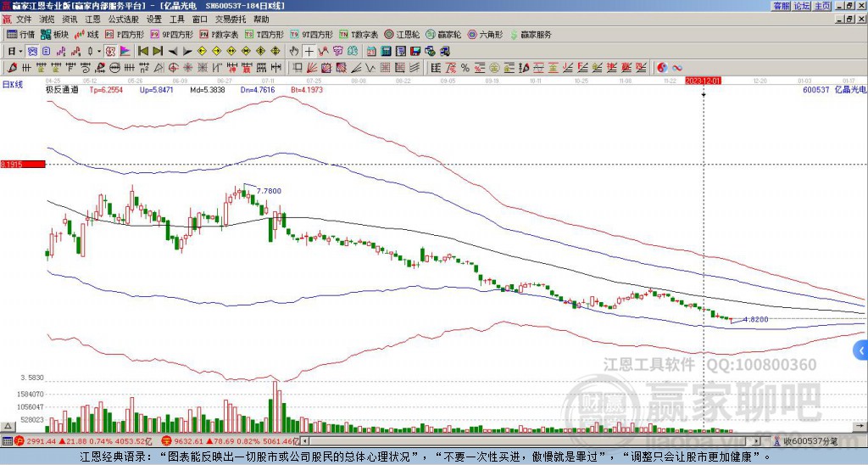Toggle the crosshair cursor button
868x465 pixels.
(x=309, y=52)
